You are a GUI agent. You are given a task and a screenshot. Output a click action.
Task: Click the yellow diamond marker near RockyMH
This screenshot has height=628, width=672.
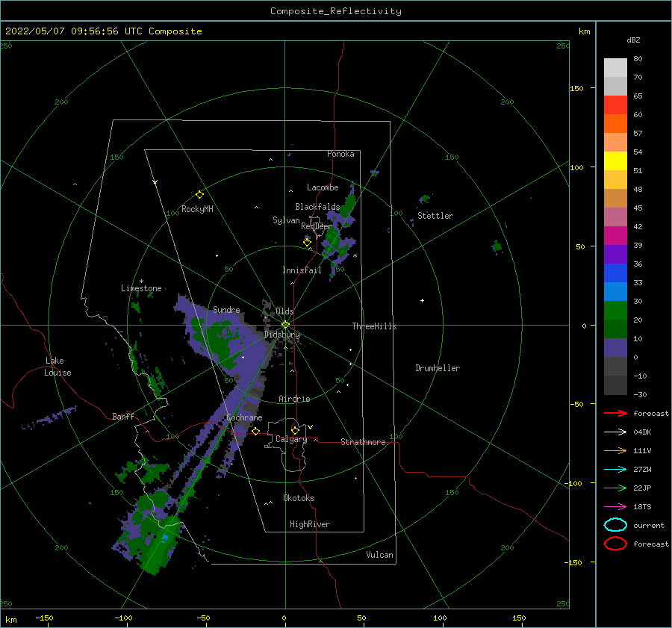[x=199, y=195]
